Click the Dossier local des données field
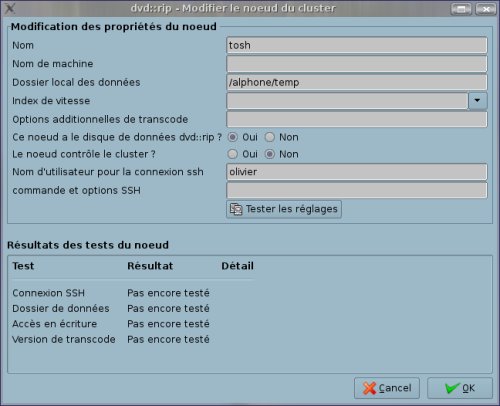500x406 pixels. (x=357, y=82)
